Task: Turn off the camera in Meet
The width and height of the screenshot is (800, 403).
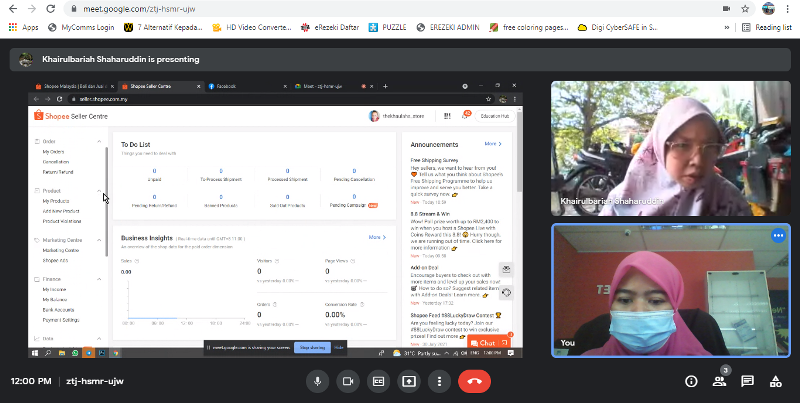Action: (348, 381)
